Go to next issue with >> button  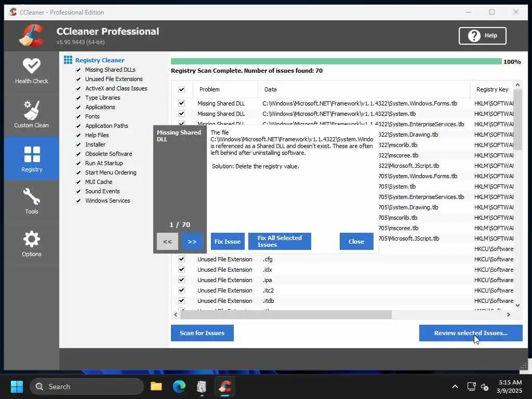[192, 242]
